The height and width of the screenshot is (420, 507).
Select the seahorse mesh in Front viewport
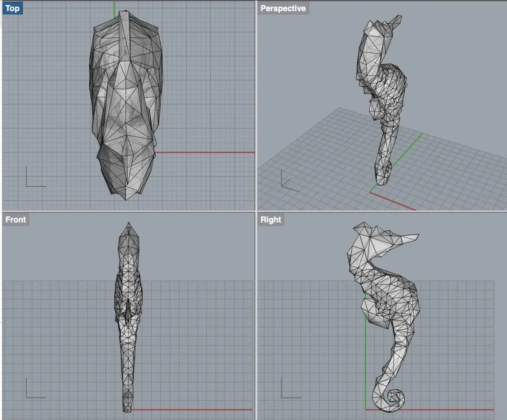tap(128, 317)
